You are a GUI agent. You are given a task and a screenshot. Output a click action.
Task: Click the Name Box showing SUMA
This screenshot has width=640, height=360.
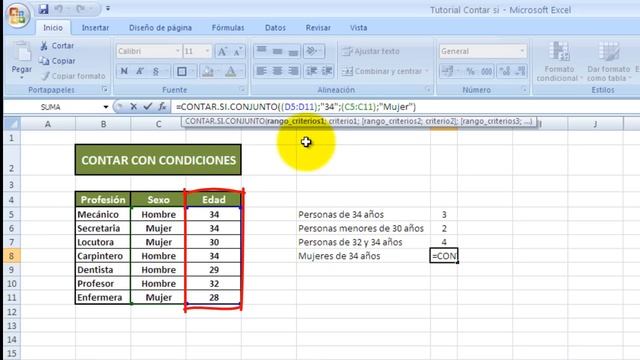click(x=52, y=107)
